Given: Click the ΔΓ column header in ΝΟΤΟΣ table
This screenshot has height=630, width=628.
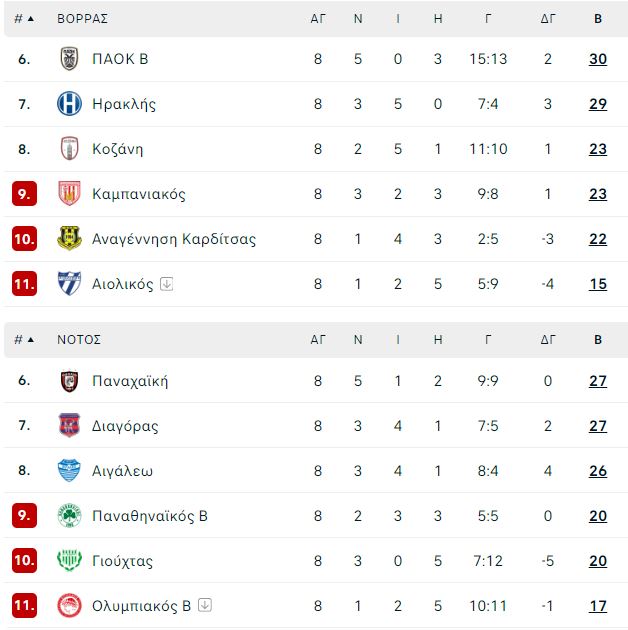Looking at the screenshot, I should click(x=548, y=340).
